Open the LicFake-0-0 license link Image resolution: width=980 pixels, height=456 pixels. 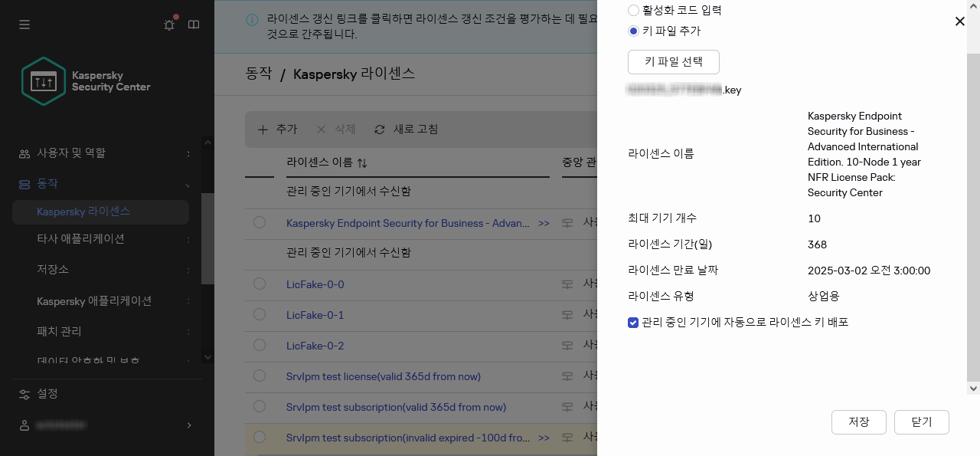tap(315, 284)
